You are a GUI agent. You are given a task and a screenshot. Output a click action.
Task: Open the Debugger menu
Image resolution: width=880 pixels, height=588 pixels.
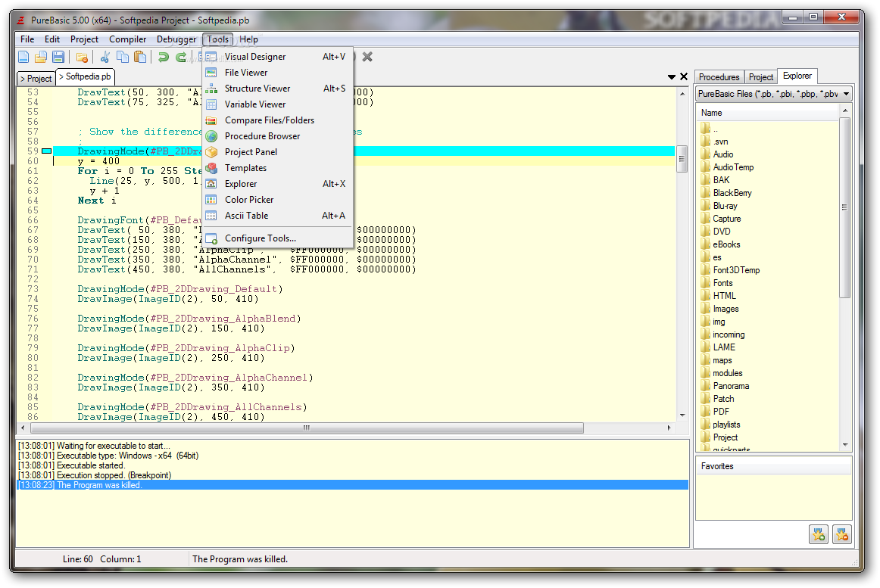pos(176,39)
